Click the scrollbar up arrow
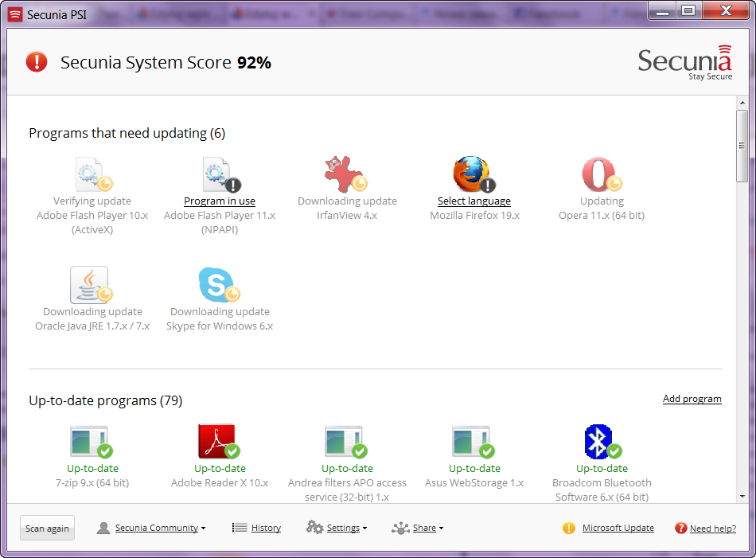This screenshot has height=558, width=756. 742,103
